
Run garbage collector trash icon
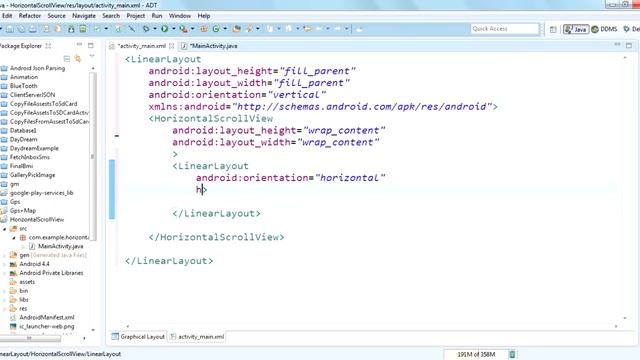(x=512, y=354)
